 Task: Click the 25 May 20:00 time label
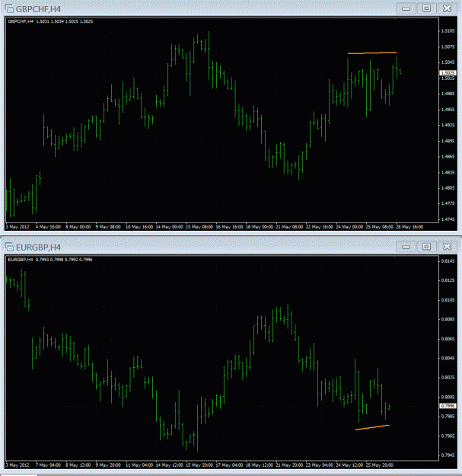coord(379,465)
